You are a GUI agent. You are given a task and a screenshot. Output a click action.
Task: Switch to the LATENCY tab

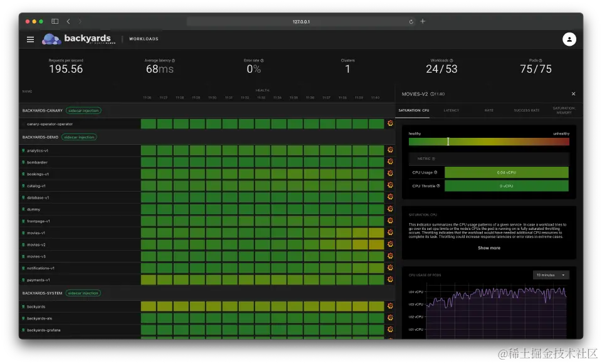(451, 110)
